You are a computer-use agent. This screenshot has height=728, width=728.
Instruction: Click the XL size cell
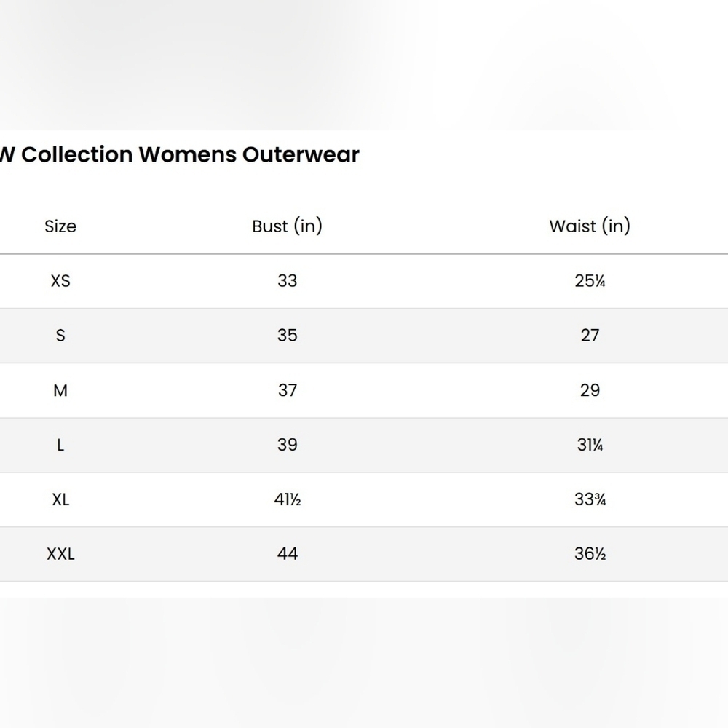click(x=60, y=499)
